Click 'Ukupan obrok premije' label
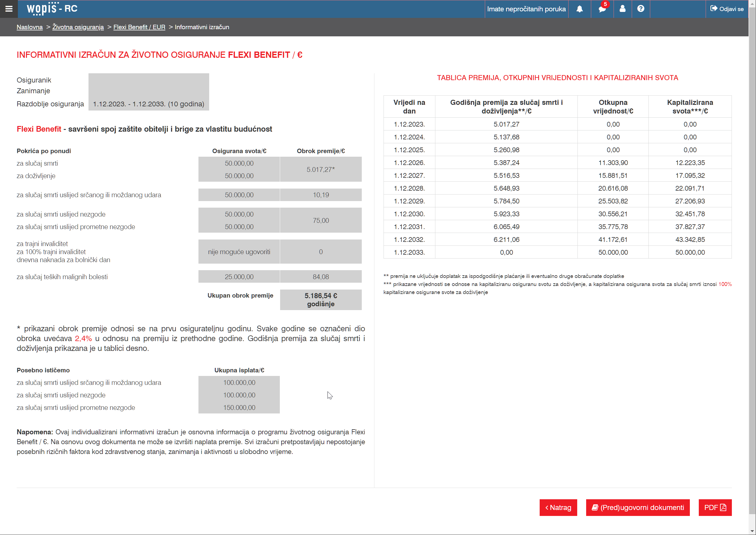 pos(240,296)
